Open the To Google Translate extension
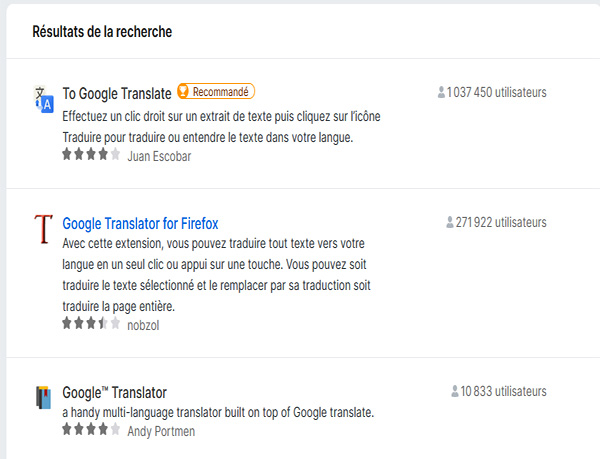 click(117, 94)
